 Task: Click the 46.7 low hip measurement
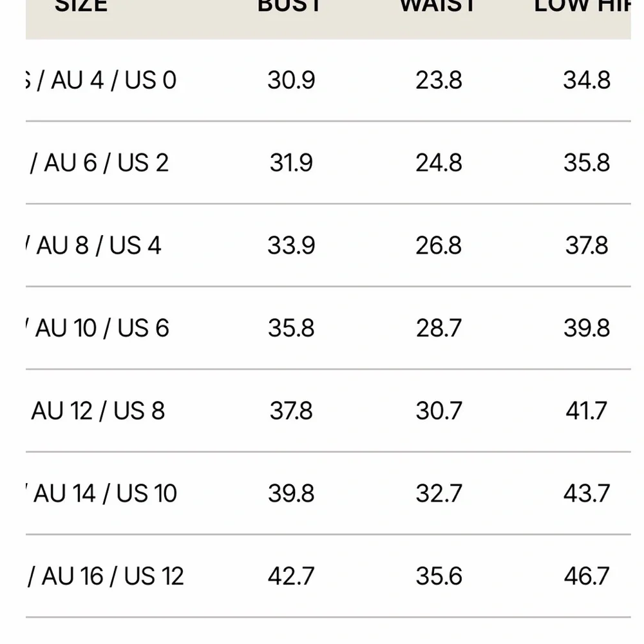(587, 576)
